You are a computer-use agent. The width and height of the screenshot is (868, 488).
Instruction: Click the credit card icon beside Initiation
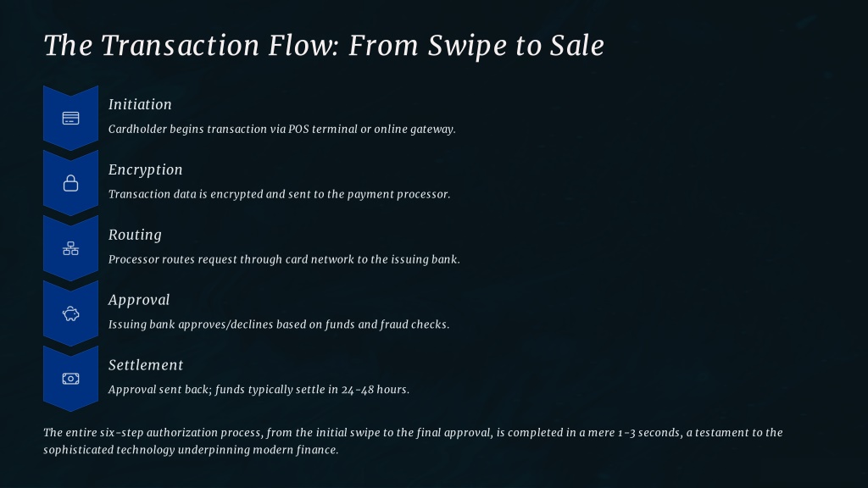point(71,118)
